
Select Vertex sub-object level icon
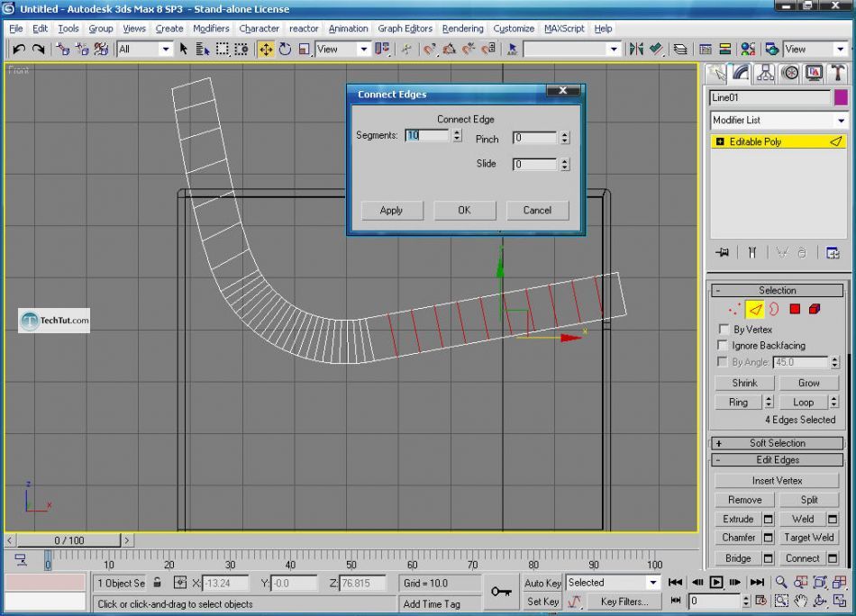pyautogui.click(x=734, y=310)
